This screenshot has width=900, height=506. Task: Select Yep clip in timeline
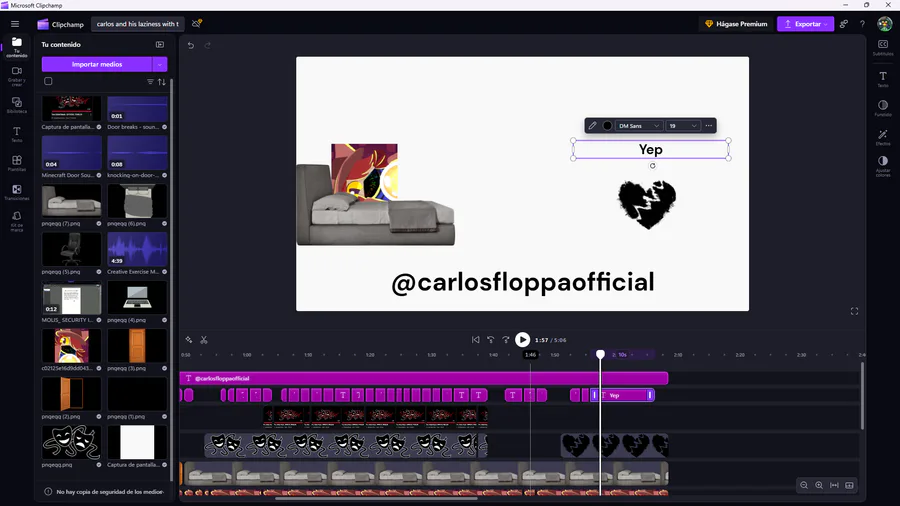[623, 395]
